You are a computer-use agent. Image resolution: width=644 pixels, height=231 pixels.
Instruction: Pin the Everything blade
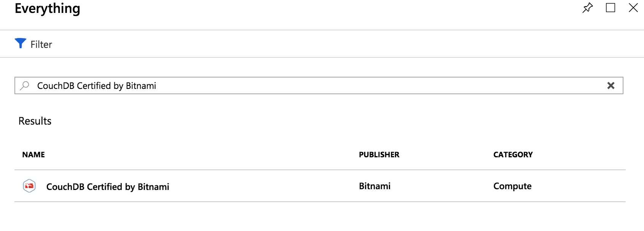click(587, 8)
